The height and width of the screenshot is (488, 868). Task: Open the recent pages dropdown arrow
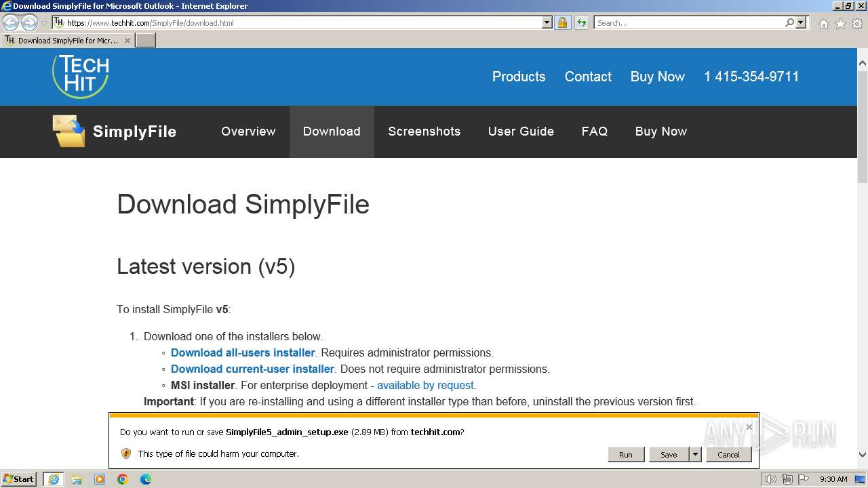45,23
